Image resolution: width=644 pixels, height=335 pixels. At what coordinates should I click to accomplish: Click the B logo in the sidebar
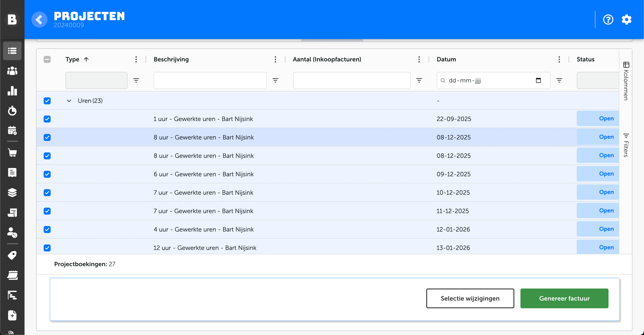coord(12,19)
